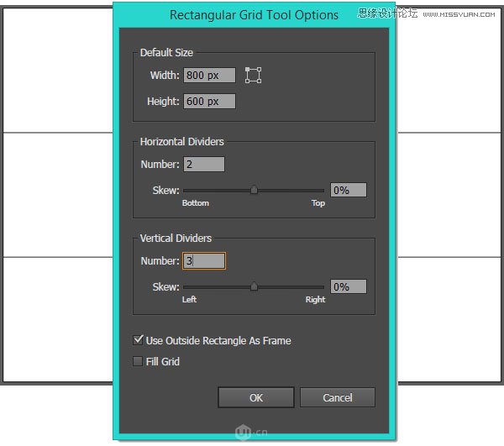This screenshot has height=446, width=504.
Task: Click the Right end of vertical skew slider
Action: click(323, 286)
